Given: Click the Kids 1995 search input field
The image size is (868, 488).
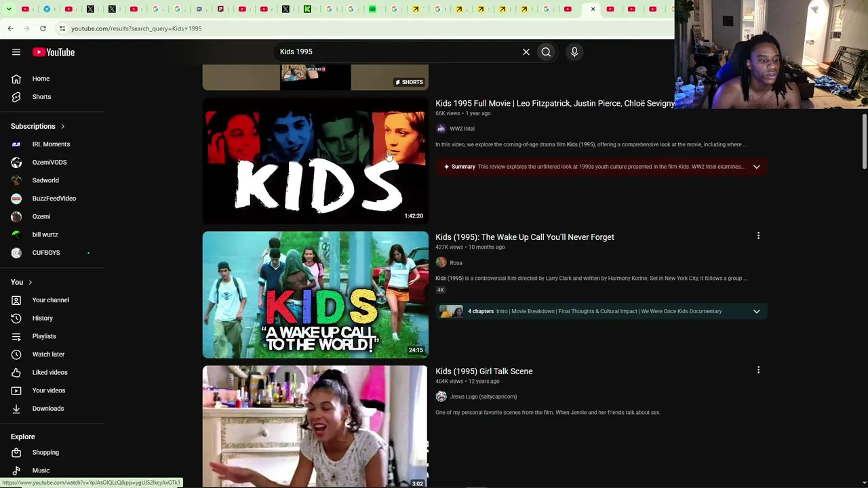Looking at the screenshot, I should tap(397, 52).
